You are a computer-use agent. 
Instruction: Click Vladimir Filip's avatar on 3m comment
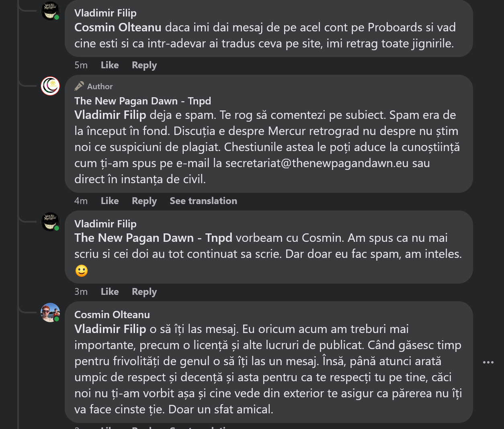point(50,221)
